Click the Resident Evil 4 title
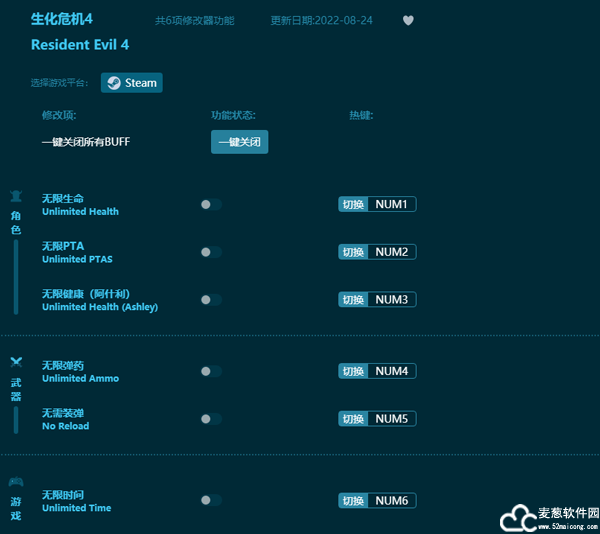This screenshot has height=534, width=600. coord(80,45)
